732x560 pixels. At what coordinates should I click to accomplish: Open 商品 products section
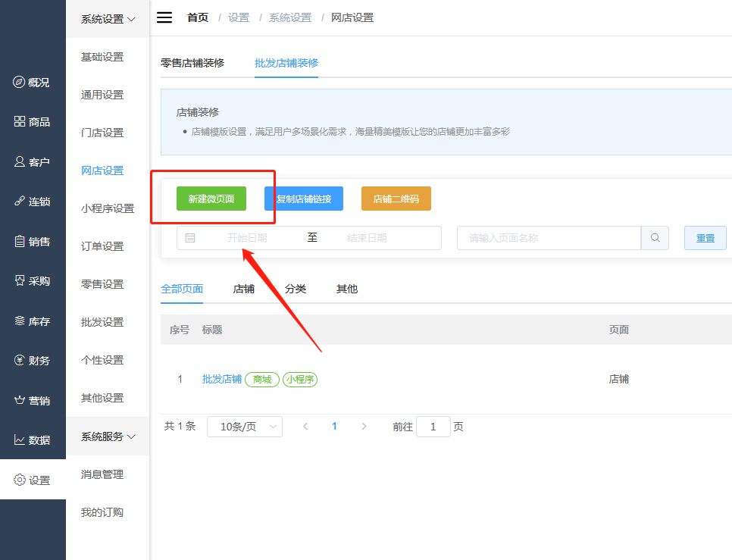(32, 122)
